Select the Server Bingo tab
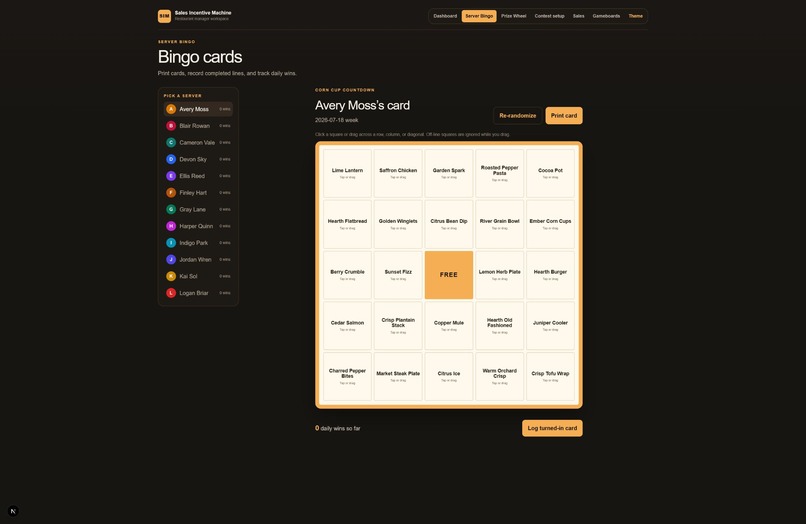Screen dimensions: 806x524 point(479,16)
